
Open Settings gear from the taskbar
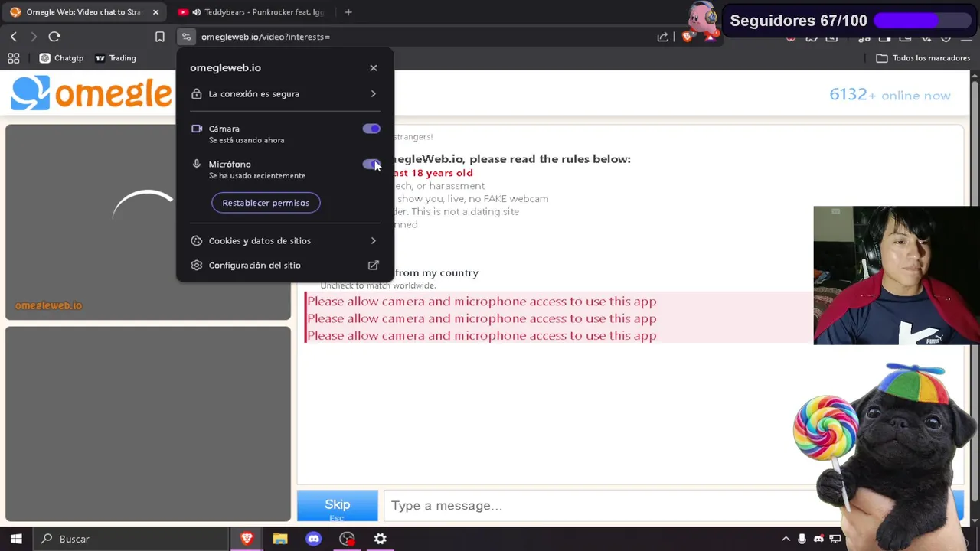click(x=381, y=539)
